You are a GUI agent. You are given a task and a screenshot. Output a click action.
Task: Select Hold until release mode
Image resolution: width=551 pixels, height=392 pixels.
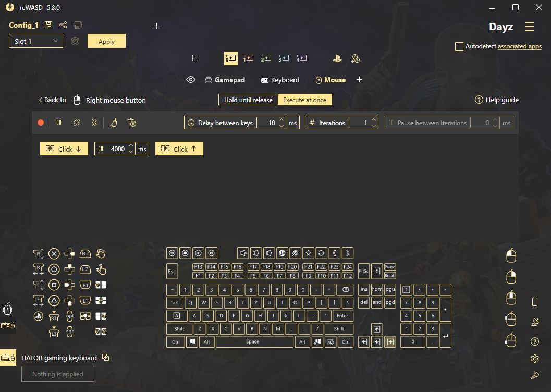coord(248,100)
